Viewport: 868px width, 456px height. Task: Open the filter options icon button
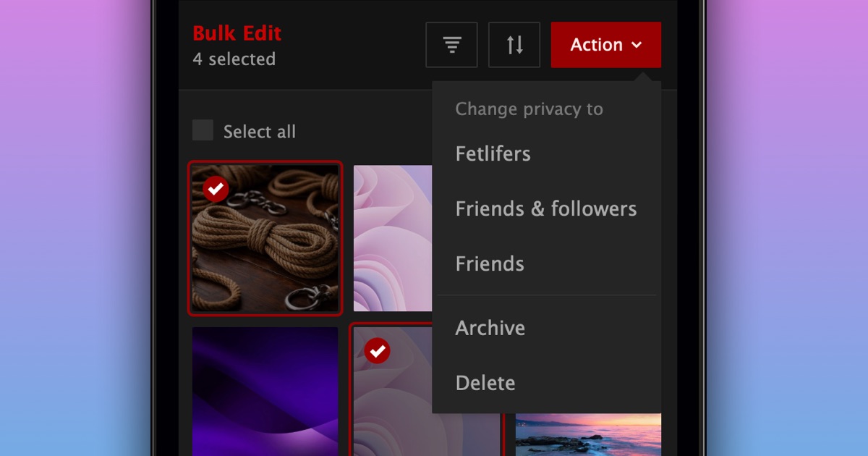[451, 45]
